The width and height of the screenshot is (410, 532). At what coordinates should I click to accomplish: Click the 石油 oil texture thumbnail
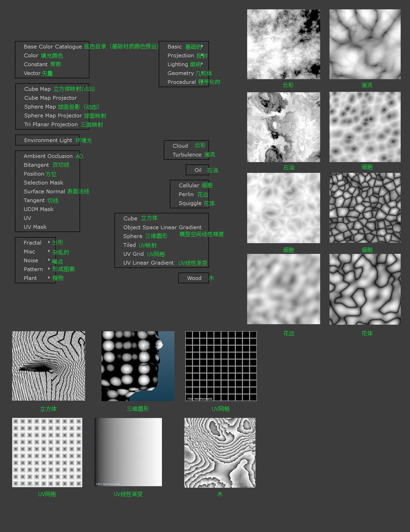[x=283, y=127]
